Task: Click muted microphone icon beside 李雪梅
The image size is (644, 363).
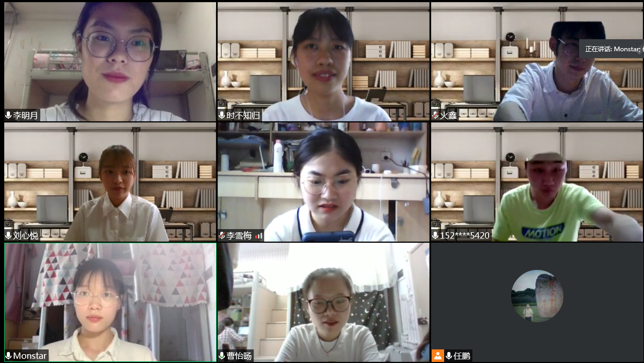Action: coord(222,236)
